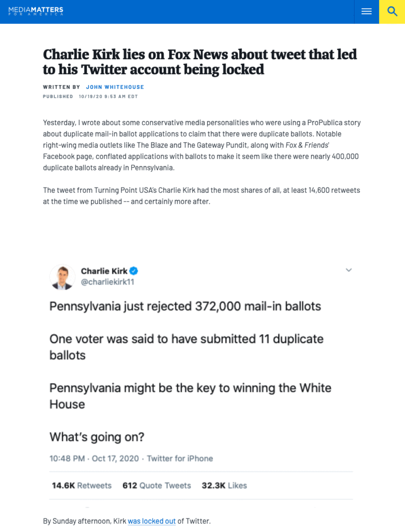Click Charlie Kirk's profile avatar
Image resolution: width=405 pixels, height=532 pixels.
[x=62, y=276]
